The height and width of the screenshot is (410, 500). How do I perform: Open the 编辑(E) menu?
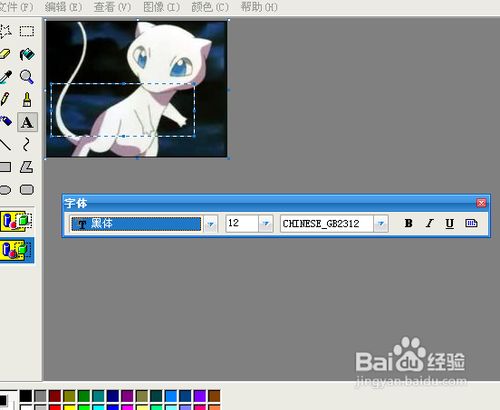tap(63, 7)
